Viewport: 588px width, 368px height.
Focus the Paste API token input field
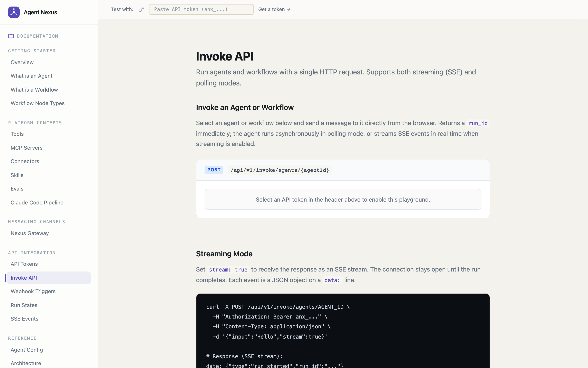click(201, 9)
